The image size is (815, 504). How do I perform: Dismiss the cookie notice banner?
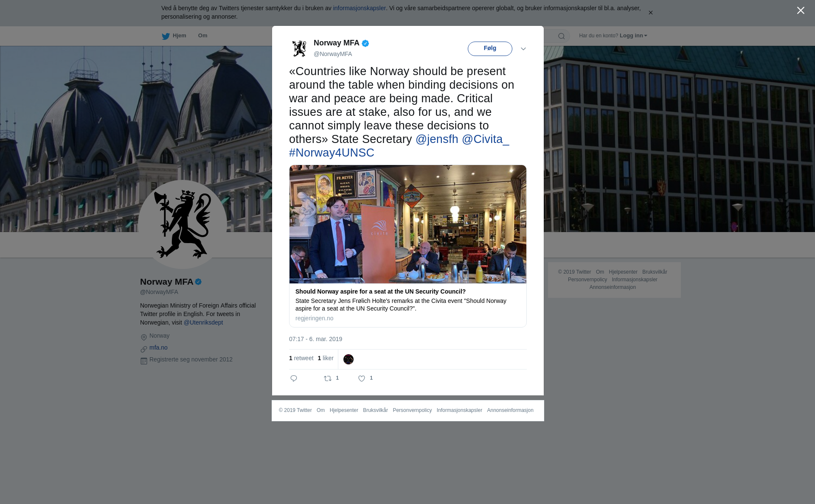tap(650, 13)
